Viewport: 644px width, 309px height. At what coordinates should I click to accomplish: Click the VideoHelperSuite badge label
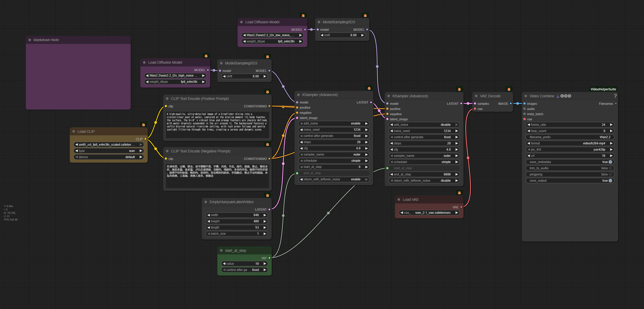point(603,89)
